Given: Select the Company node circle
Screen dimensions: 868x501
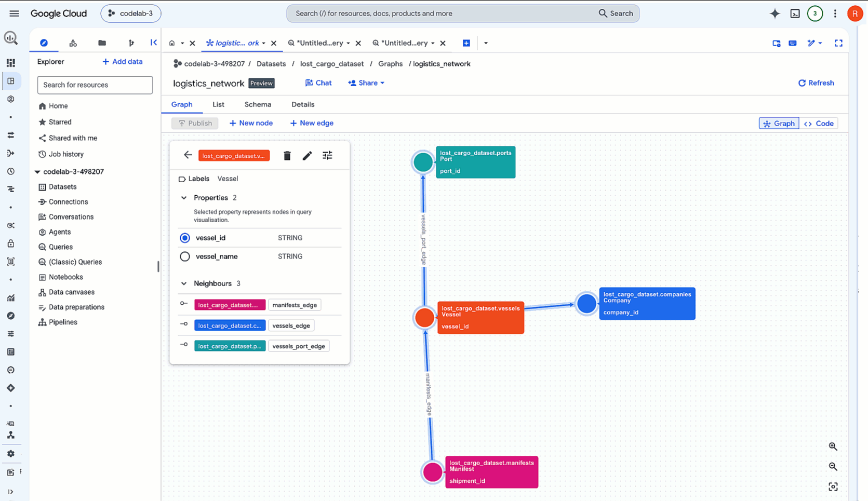Looking at the screenshot, I should tap(587, 304).
